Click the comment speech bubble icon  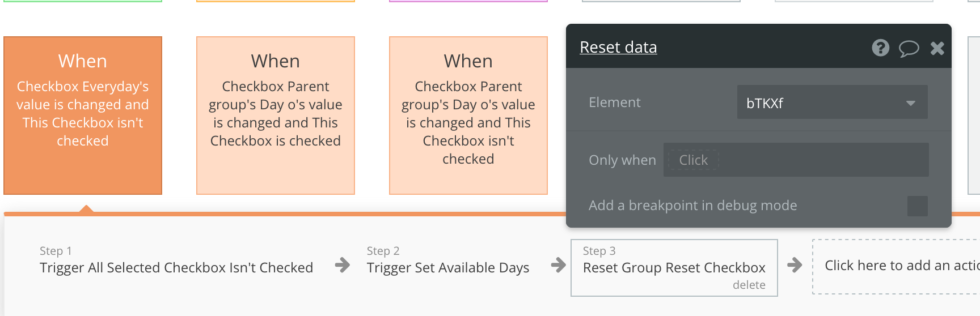pyautogui.click(x=909, y=49)
